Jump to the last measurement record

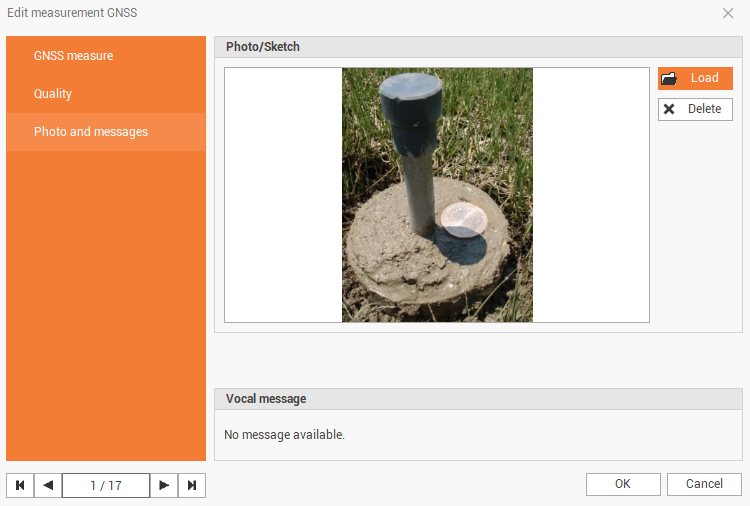[x=192, y=485]
